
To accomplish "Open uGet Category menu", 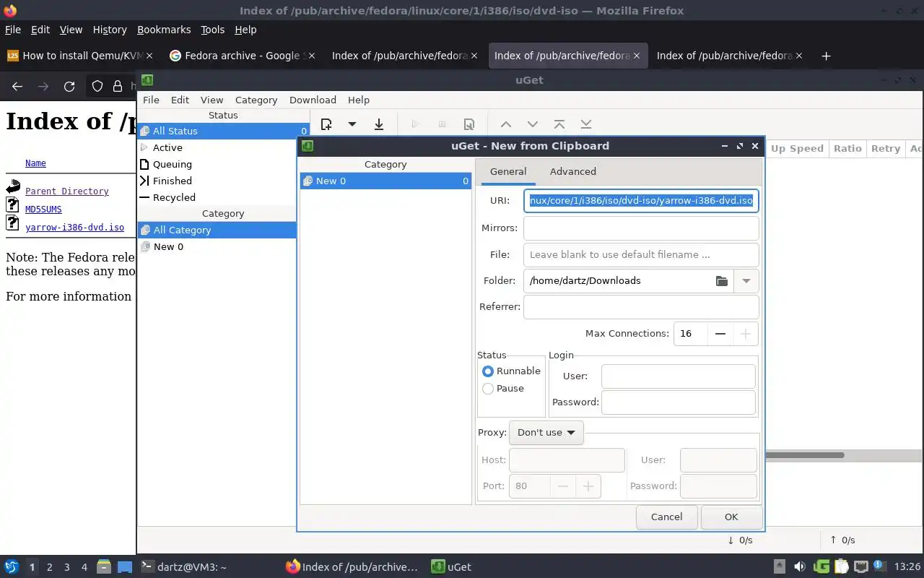I will tap(256, 100).
